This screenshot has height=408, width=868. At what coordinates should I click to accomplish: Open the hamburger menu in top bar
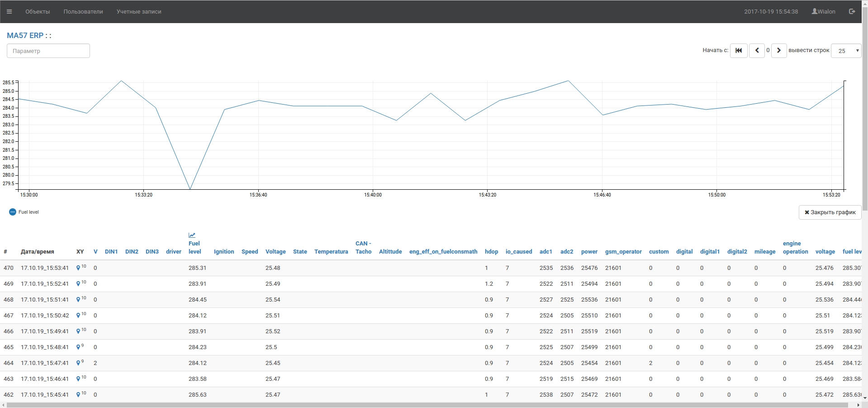pos(9,11)
